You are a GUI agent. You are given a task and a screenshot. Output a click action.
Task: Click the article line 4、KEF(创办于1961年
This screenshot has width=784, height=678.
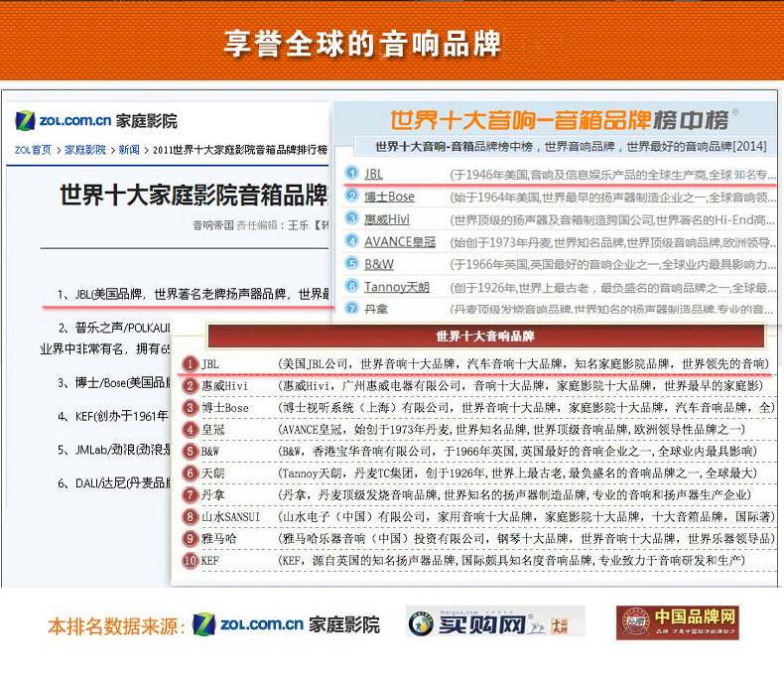[113, 416]
